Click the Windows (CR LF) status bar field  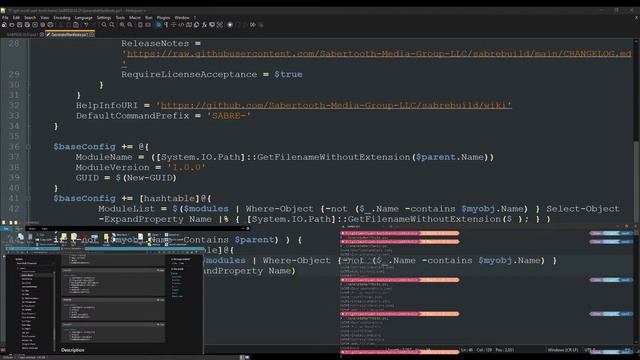[563, 350]
